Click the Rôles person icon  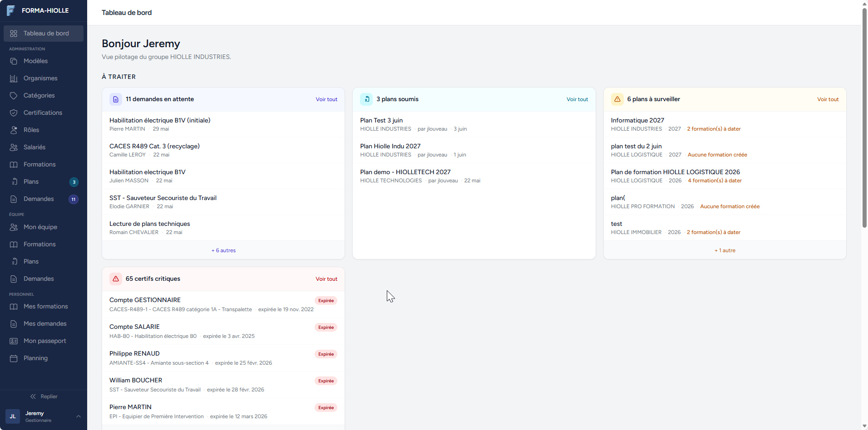coord(14,130)
